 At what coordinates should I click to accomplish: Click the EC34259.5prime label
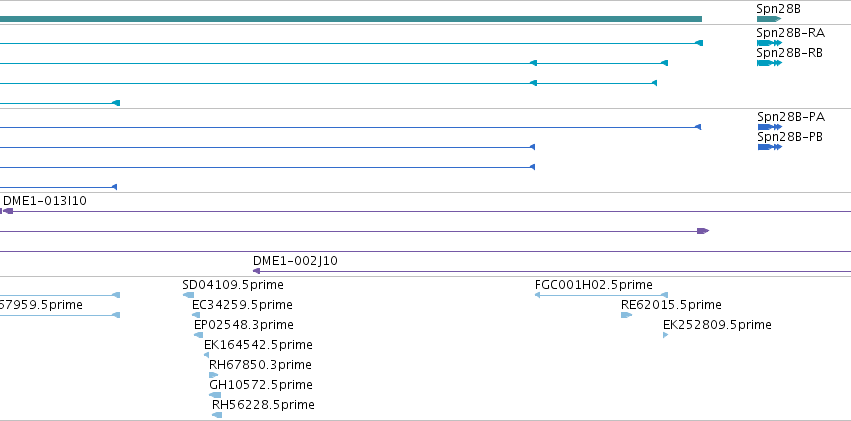coord(242,305)
